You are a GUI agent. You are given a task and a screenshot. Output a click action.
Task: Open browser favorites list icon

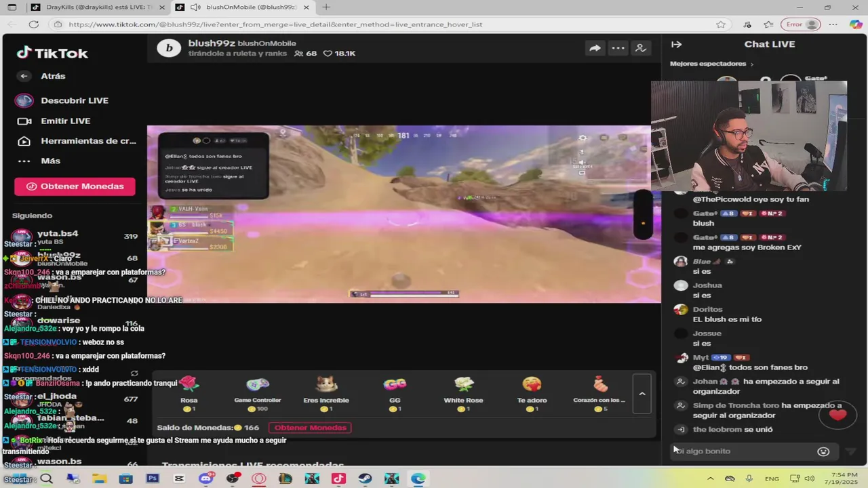[768, 24]
